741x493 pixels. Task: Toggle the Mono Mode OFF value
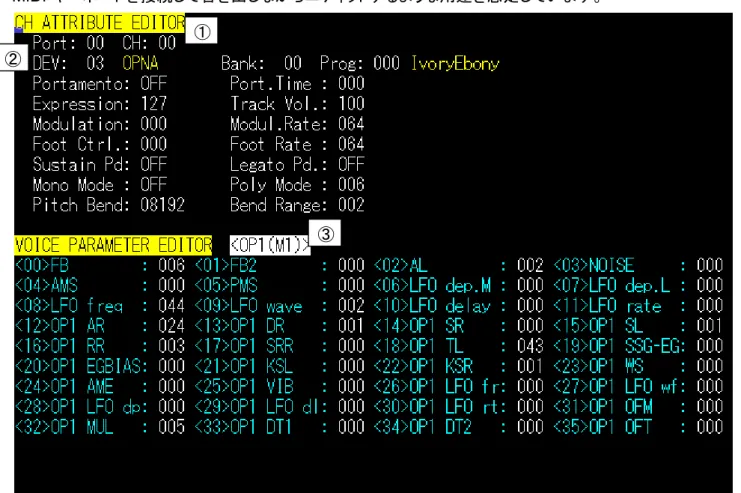point(154,185)
